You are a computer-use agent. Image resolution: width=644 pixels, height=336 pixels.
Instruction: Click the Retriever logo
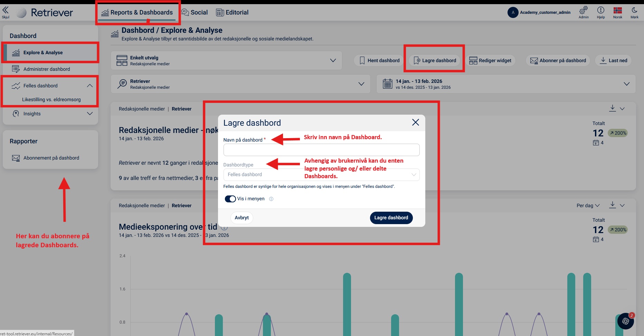[x=45, y=13]
